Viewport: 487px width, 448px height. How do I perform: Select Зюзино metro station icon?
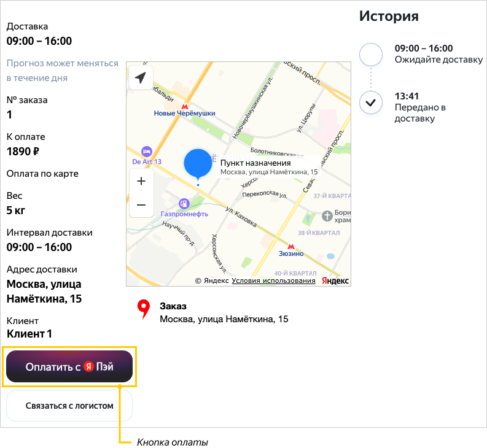click(291, 245)
